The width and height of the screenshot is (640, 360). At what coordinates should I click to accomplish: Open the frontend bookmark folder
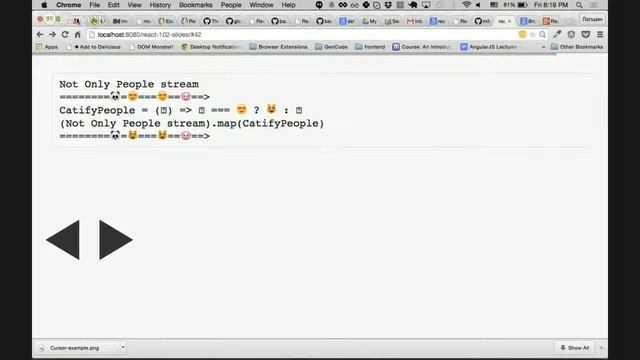[x=370, y=47]
